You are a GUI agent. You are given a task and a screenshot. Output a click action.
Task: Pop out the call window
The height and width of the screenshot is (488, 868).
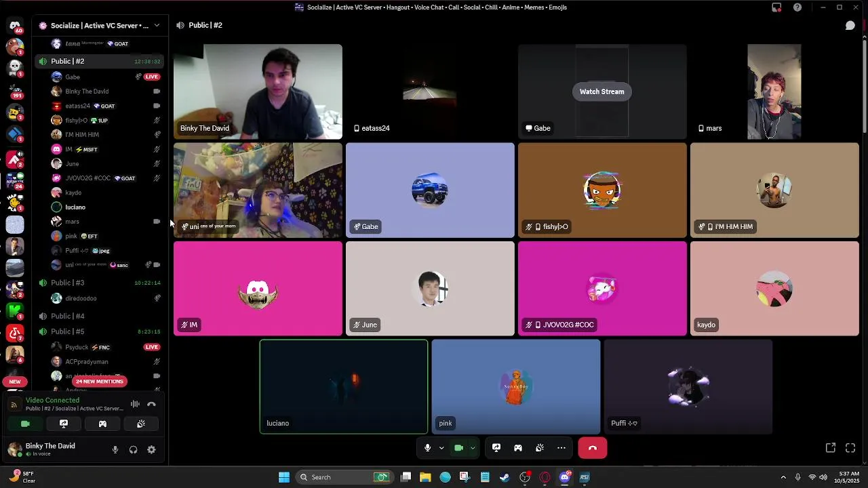point(831,448)
